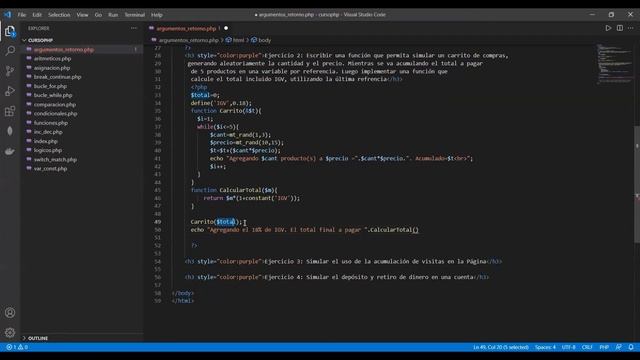Open the Help menu

pos(157,15)
